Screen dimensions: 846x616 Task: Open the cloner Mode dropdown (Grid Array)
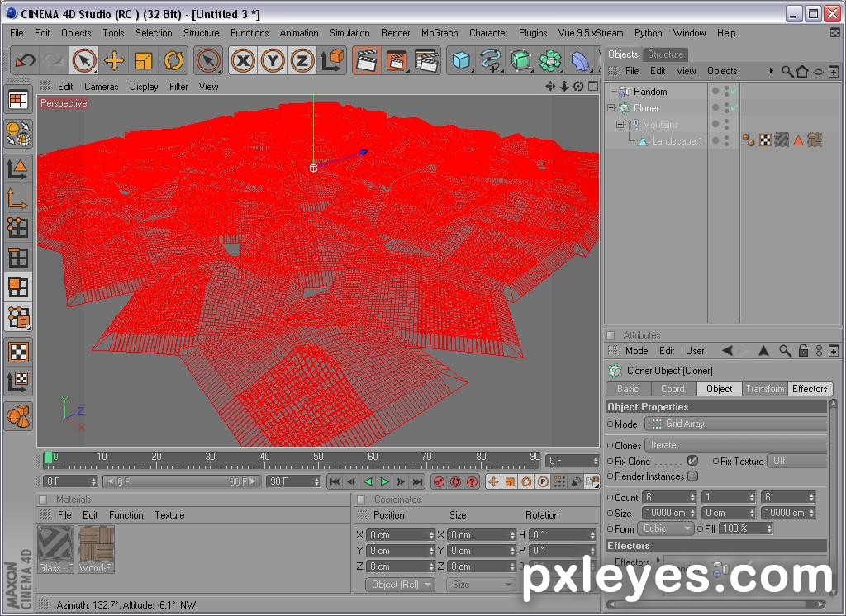(x=736, y=424)
